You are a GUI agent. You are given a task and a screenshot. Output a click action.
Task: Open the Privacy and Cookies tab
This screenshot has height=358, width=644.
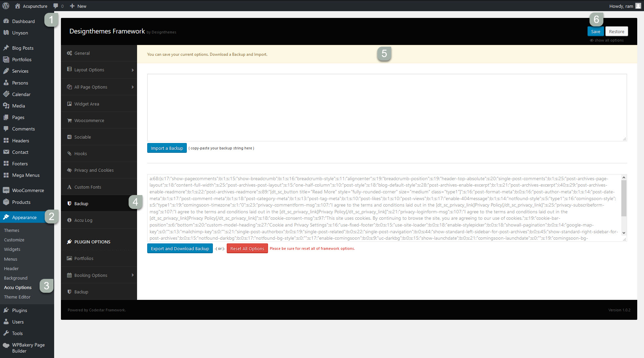(x=99, y=170)
